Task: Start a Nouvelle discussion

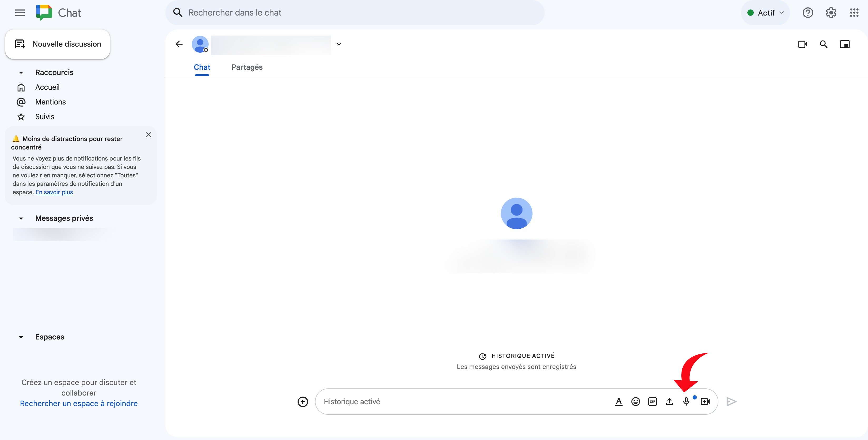Action: (57, 44)
